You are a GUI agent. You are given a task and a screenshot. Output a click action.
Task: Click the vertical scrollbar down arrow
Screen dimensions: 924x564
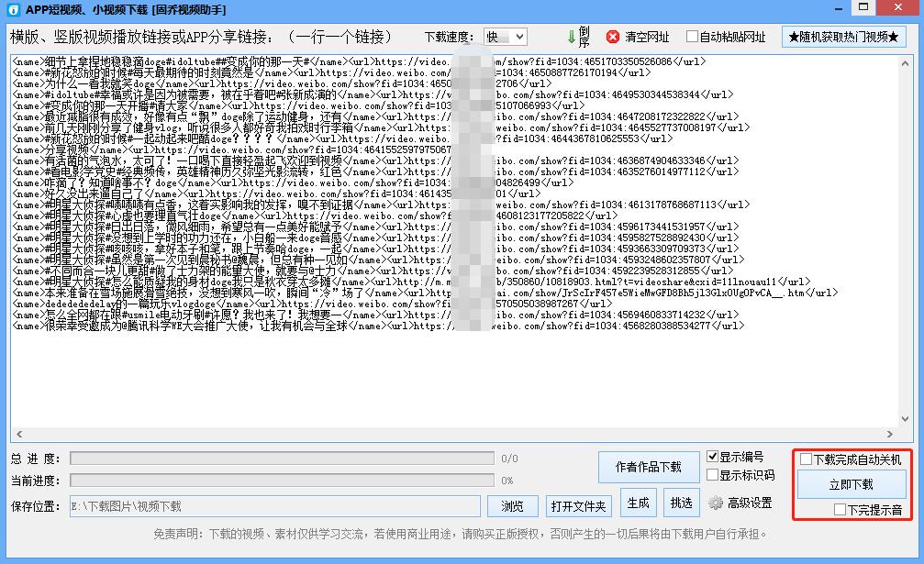905,418
